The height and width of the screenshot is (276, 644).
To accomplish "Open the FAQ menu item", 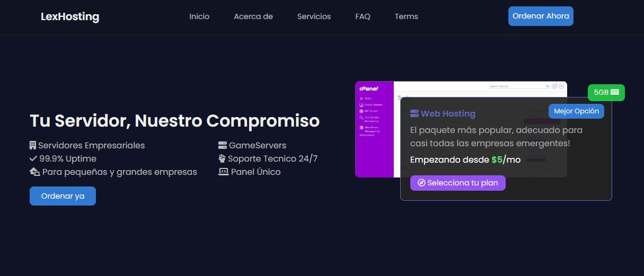I will tap(363, 16).
